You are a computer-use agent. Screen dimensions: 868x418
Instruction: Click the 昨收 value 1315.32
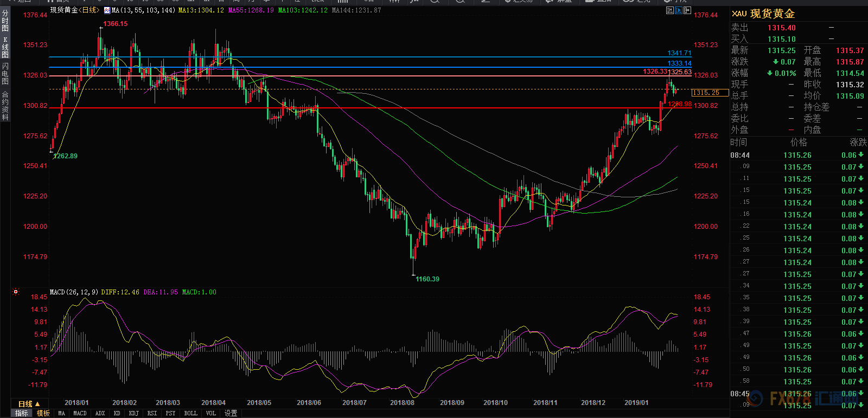pyautogui.click(x=850, y=85)
